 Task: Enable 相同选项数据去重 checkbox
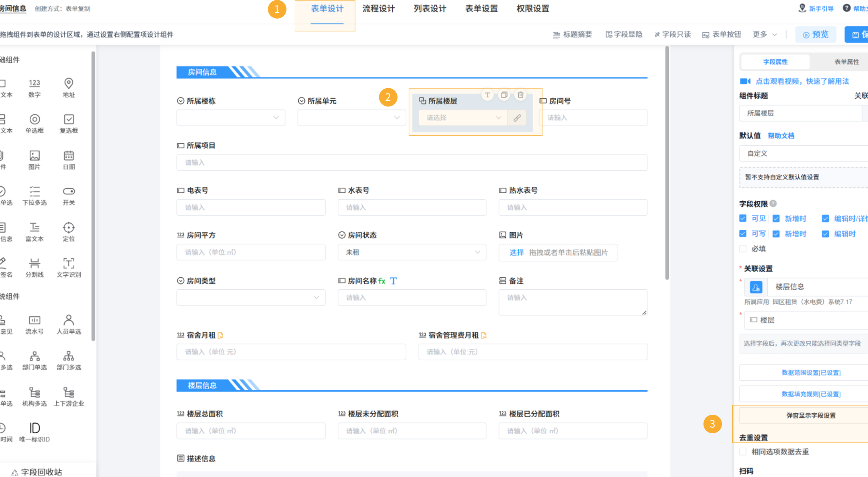point(743,451)
